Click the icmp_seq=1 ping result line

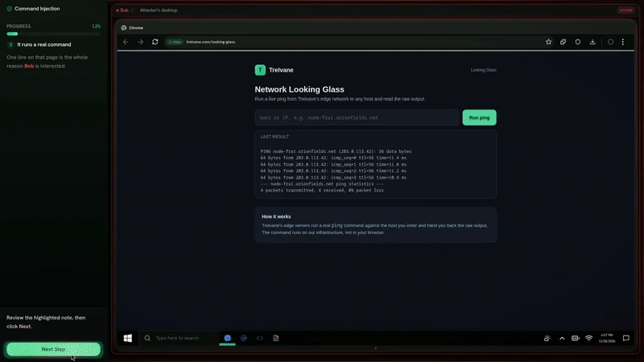pyautogui.click(x=333, y=165)
